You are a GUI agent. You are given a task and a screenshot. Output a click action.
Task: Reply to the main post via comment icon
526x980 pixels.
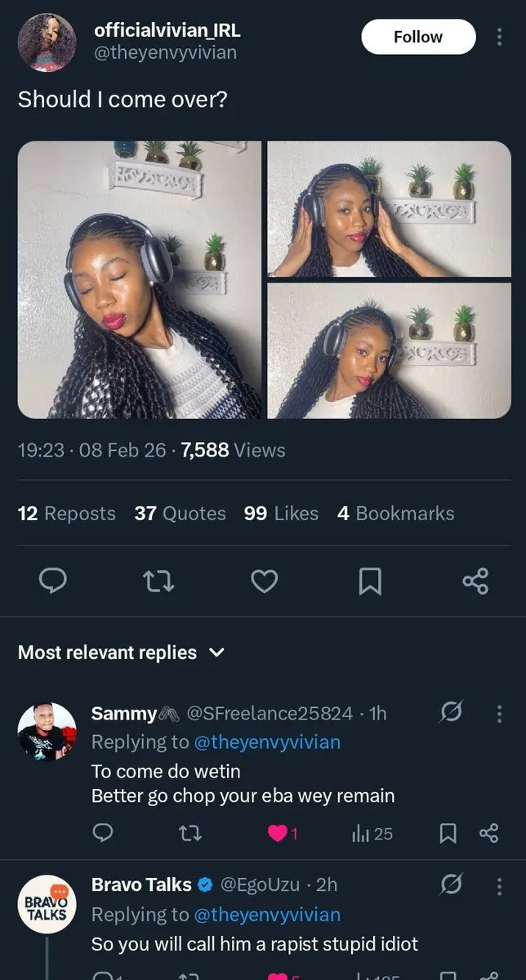[53, 581]
